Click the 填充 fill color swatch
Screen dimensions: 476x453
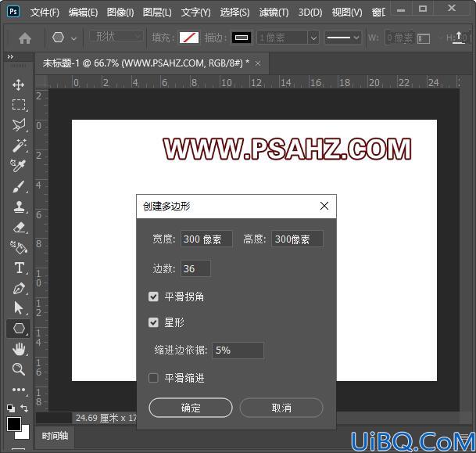tap(189, 38)
